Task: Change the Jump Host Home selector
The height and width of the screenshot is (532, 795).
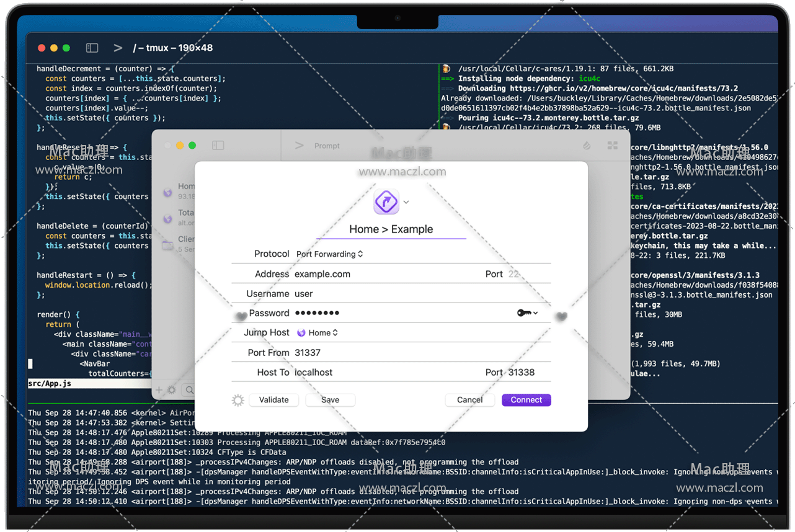Action: pyautogui.click(x=318, y=333)
